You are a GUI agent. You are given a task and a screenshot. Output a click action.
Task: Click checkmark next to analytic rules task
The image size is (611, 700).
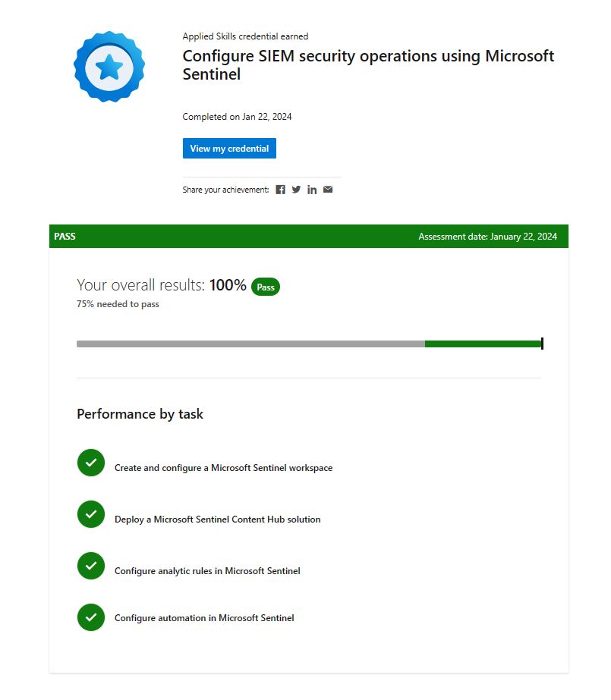90,566
